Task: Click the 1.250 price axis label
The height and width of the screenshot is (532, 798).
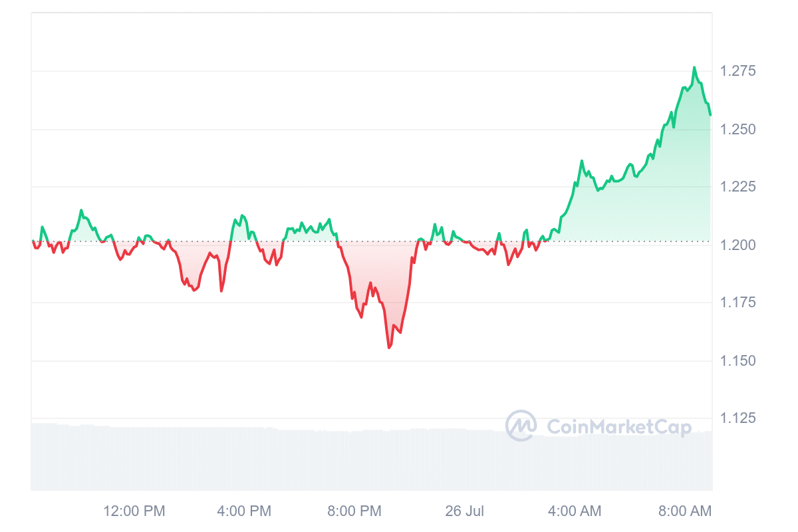Action: point(737,129)
